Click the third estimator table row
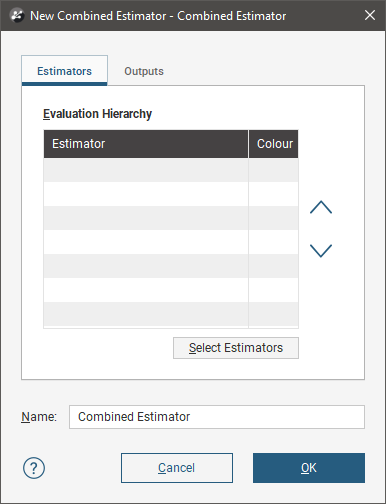The height and width of the screenshot is (504, 386). pos(171,218)
